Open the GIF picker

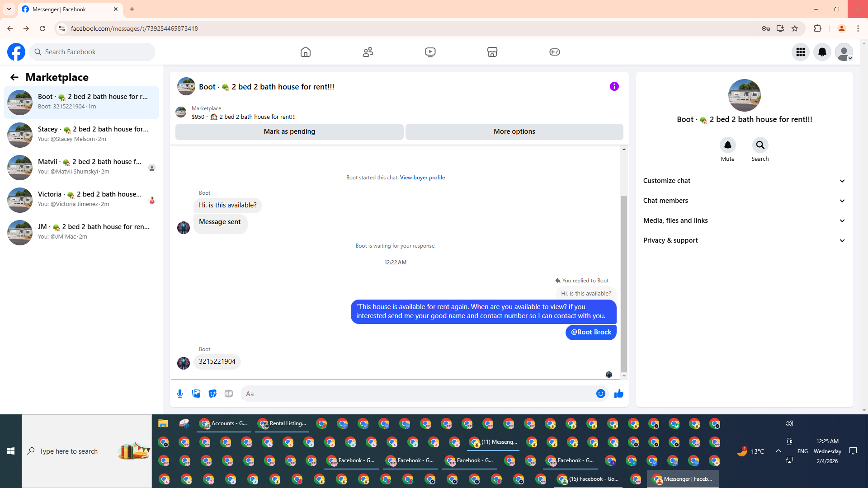click(x=229, y=394)
